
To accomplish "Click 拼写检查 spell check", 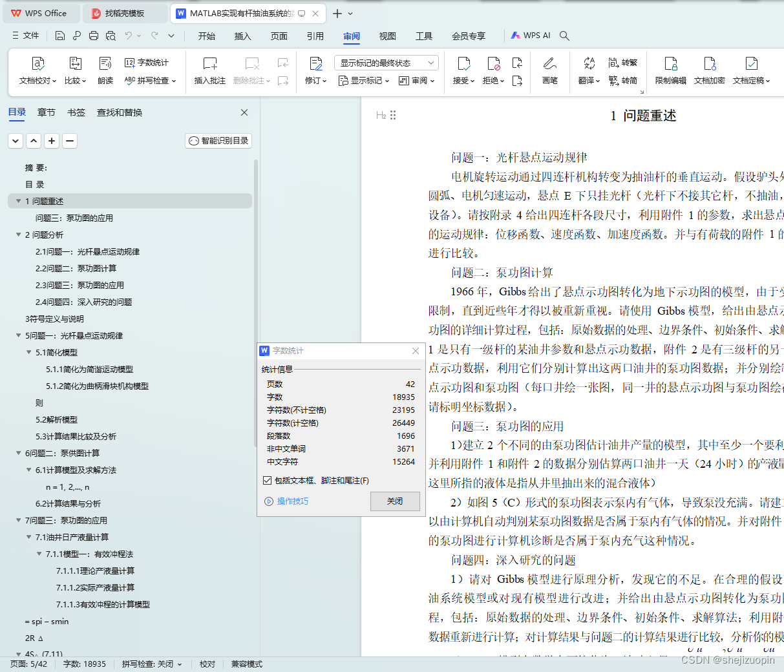I will [x=150, y=81].
